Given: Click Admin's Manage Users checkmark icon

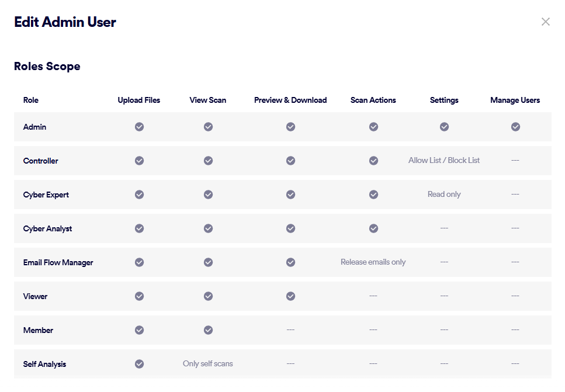Looking at the screenshot, I should (x=515, y=127).
